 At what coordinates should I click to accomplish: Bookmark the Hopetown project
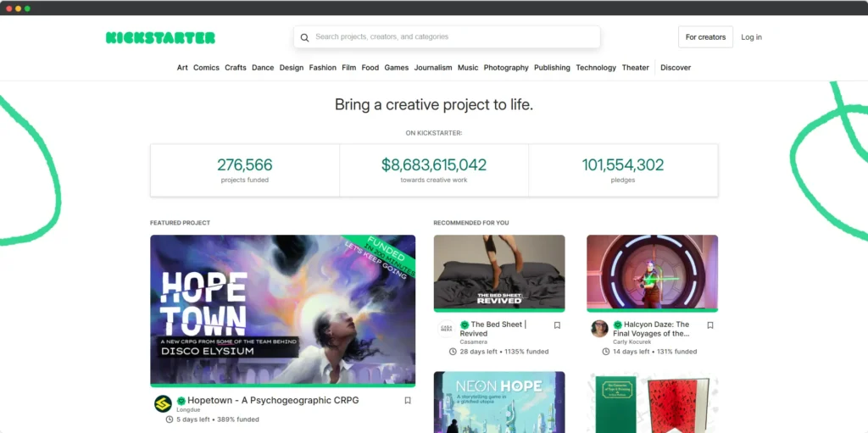(x=408, y=400)
